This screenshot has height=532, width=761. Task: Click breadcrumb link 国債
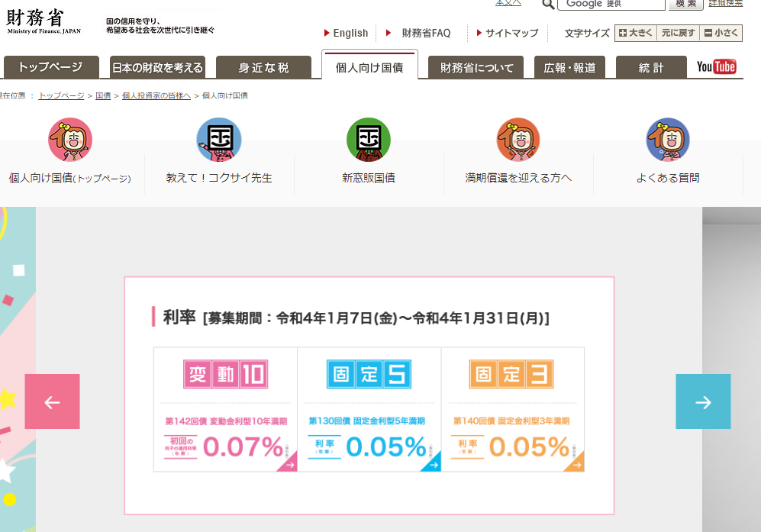[103, 95]
